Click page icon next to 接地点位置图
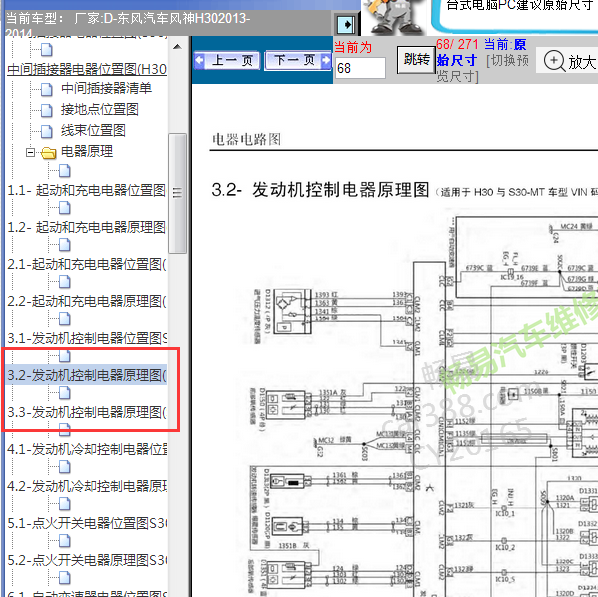 point(47,111)
